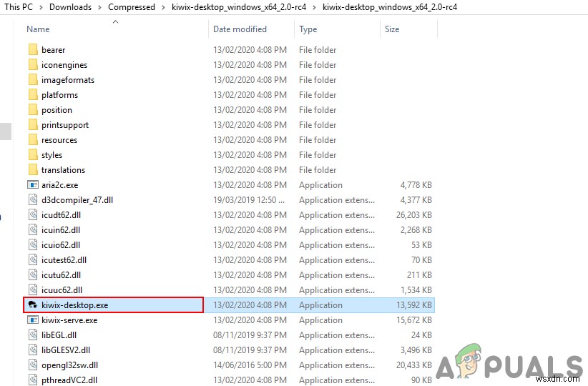This screenshot has height=386, width=588.
Task: Select the platforms folder icon
Action: [x=33, y=95]
